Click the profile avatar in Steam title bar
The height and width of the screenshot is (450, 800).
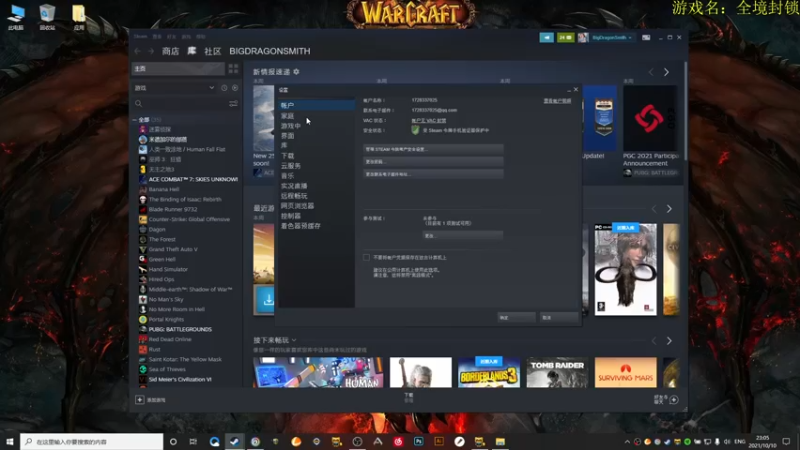[x=583, y=38]
